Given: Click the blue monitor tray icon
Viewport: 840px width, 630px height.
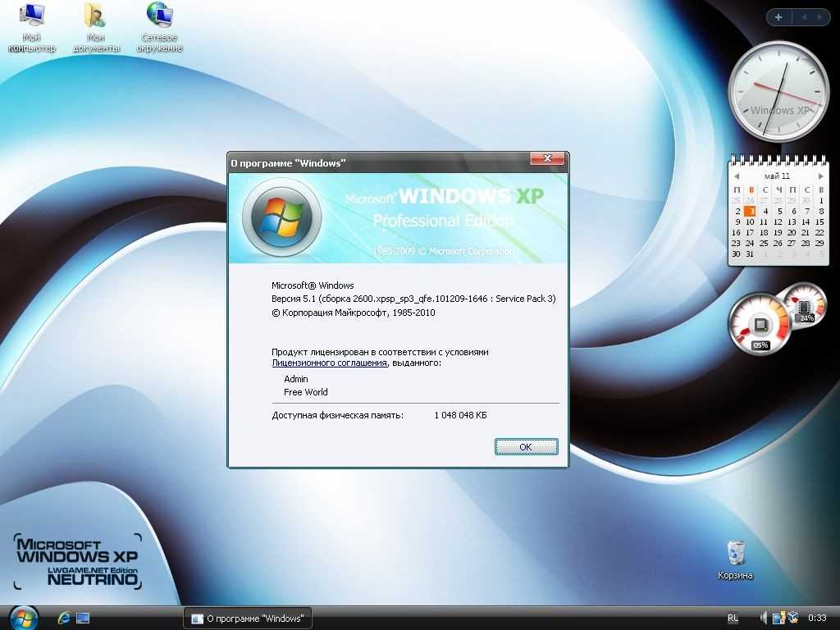Looking at the screenshot, I should [778, 619].
